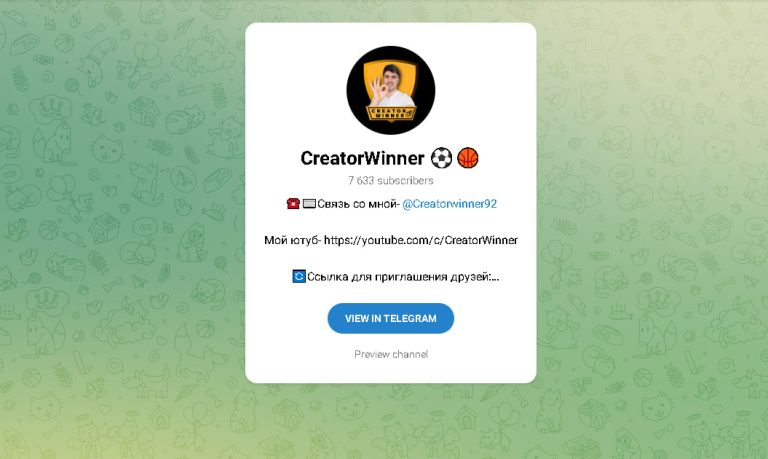The height and width of the screenshot is (459, 768).
Task: Open the youtube.com/c/CreatorWinner URL
Action: pos(421,240)
